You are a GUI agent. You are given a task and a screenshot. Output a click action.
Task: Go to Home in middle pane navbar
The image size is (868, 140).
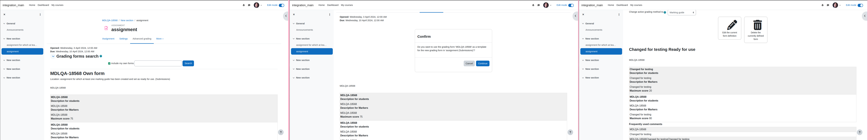[x=321, y=5]
